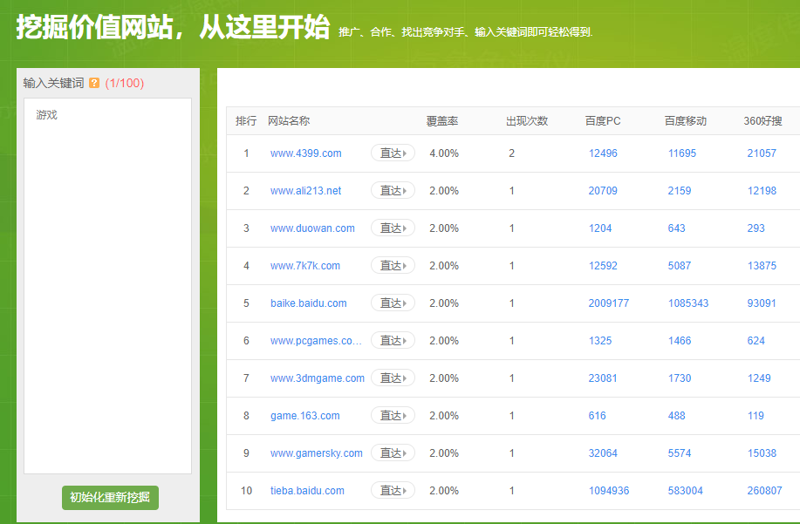The height and width of the screenshot is (524, 800).
Task: Click 百度PC value 23081 for 3dmgame
Action: click(603, 378)
